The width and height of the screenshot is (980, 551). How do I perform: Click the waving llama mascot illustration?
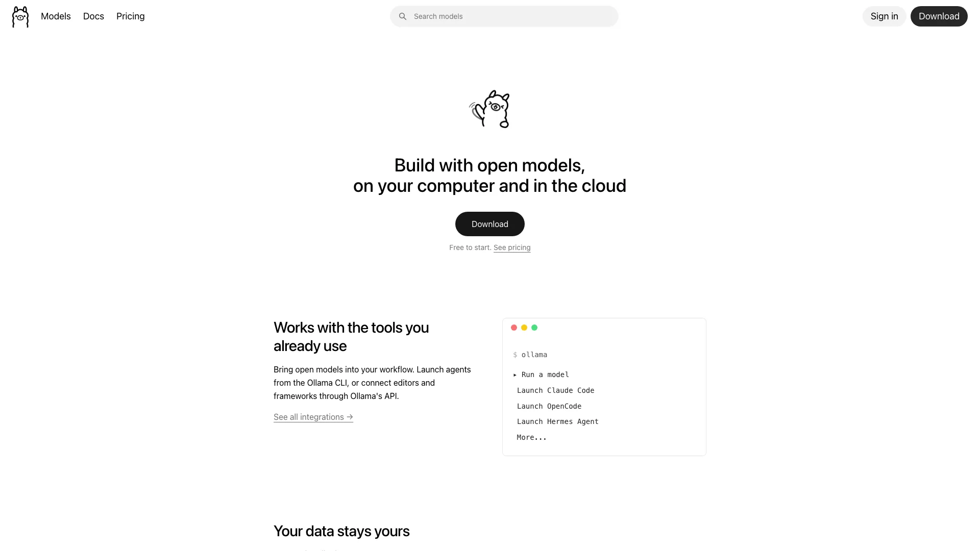click(489, 109)
